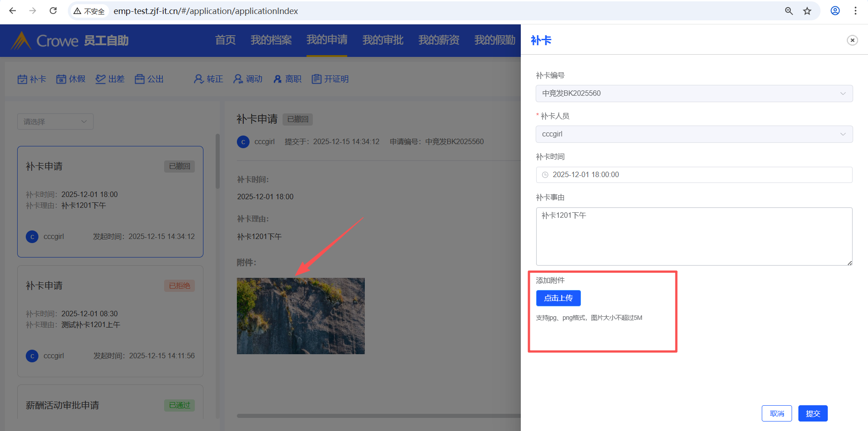The height and width of the screenshot is (431, 868).
Task: Click the 补卡时间 datetime field
Action: [x=694, y=175]
